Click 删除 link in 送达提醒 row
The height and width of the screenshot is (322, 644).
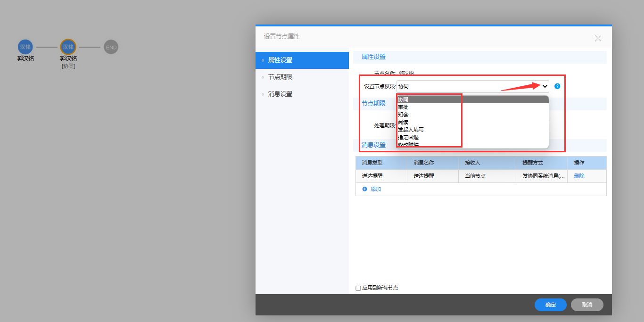(x=579, y=176)
